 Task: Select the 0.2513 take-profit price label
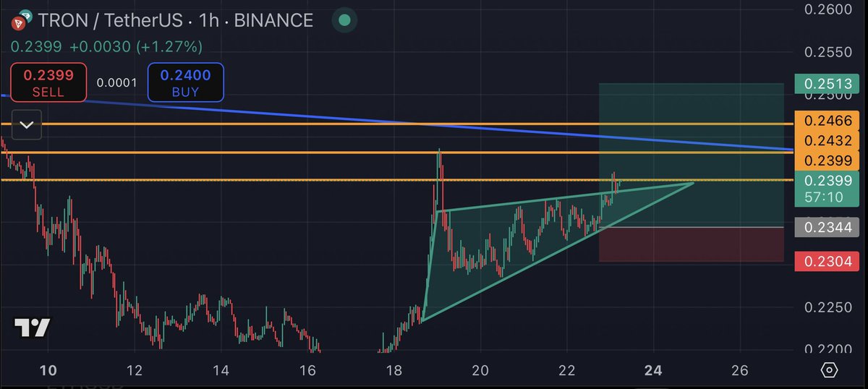[x=826, y=84]
